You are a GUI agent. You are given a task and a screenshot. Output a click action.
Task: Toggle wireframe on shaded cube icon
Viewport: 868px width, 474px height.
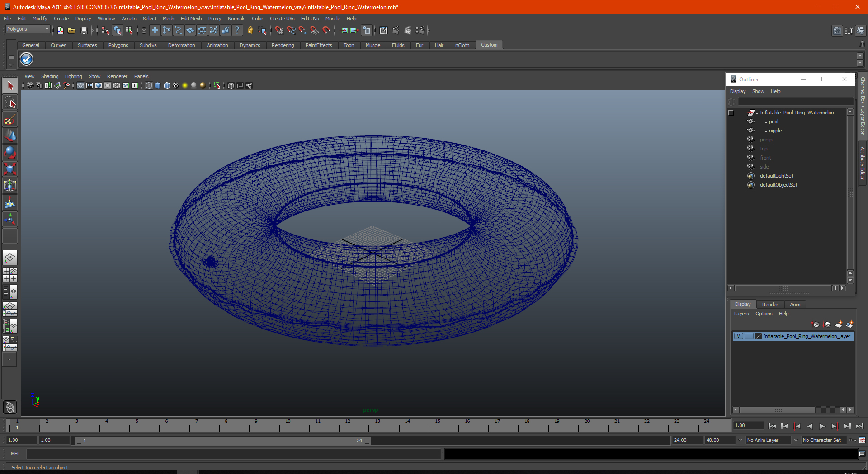pyautogui.click(x=167, y=85)
